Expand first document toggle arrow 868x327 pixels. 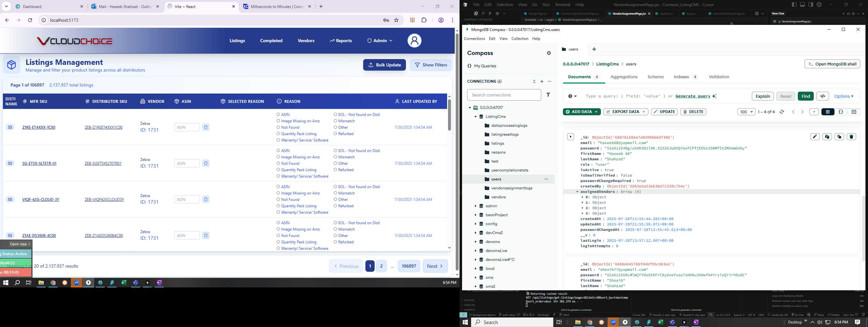[x=570, y=137]
